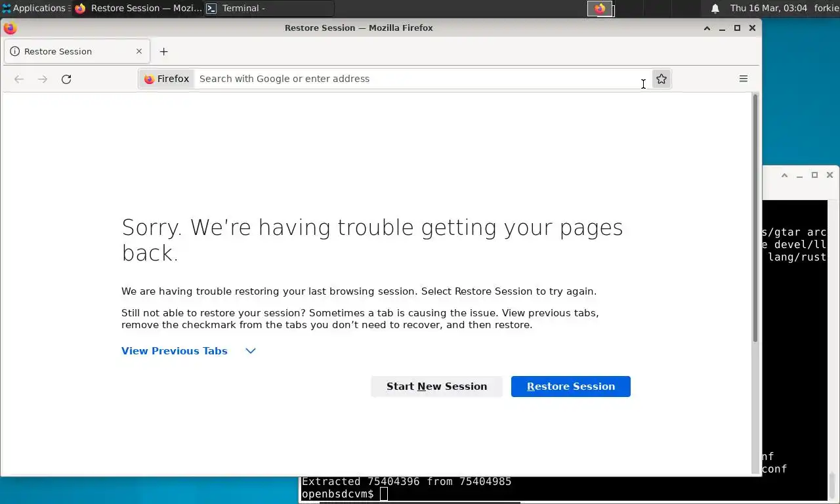This screenshot has width=840, height=504.
Task: Click the "Sorry. We're having trouble" heading
Action: pyautogui.click(x=372, y=240)
